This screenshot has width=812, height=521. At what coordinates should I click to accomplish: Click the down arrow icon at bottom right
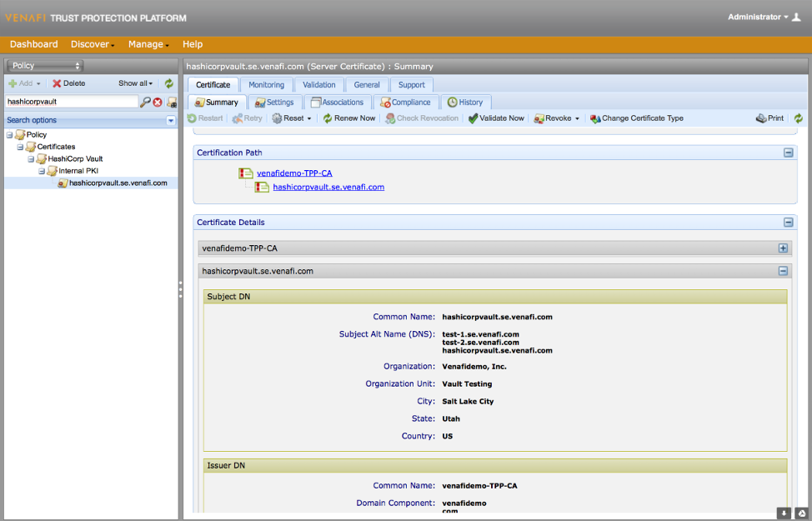pos(784,513)
